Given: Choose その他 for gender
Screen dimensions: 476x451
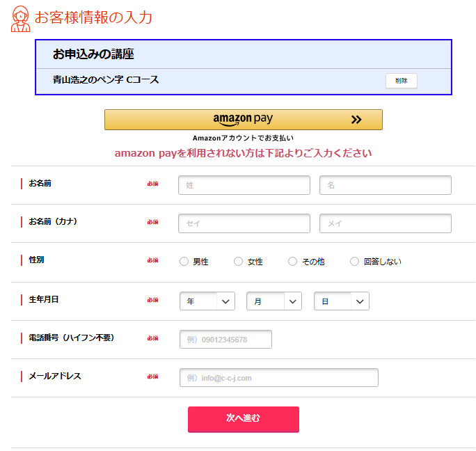Looking at the screenshot, I should (293, 262).
